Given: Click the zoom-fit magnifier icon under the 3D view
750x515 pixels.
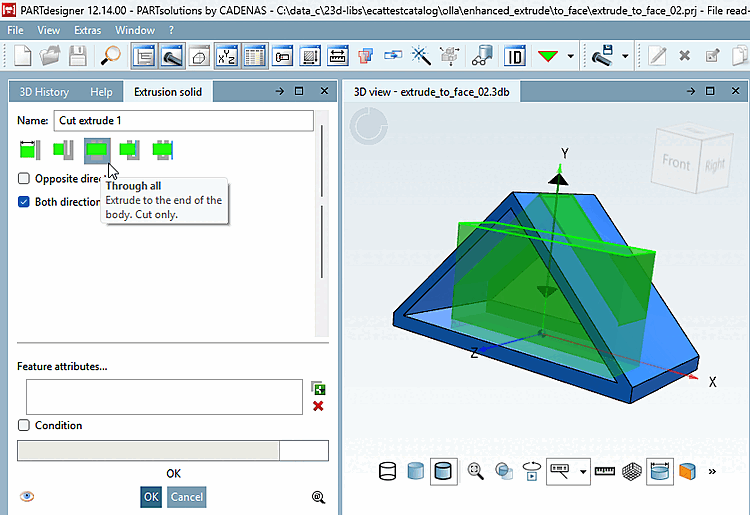Looking at the screenshot, I should (475, 471).
